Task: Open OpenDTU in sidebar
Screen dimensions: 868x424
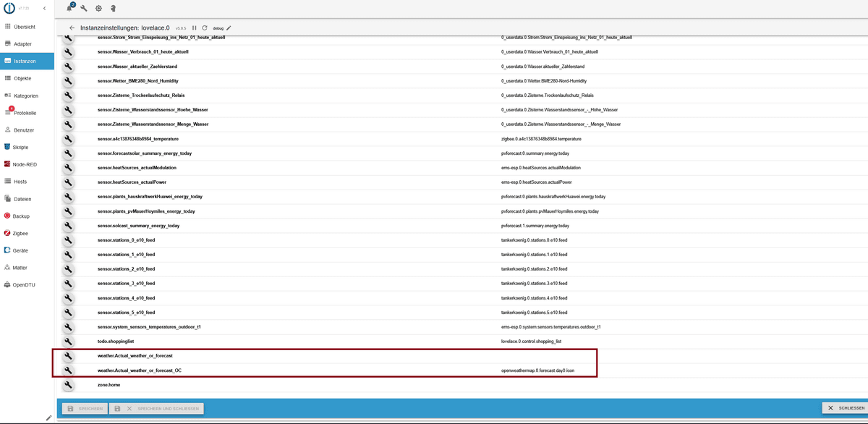Action: (27, 284)
